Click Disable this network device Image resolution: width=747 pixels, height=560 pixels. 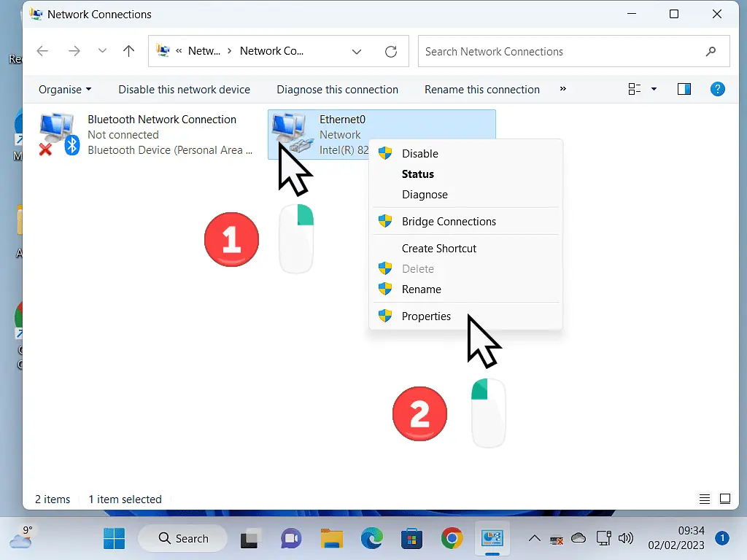184,90
